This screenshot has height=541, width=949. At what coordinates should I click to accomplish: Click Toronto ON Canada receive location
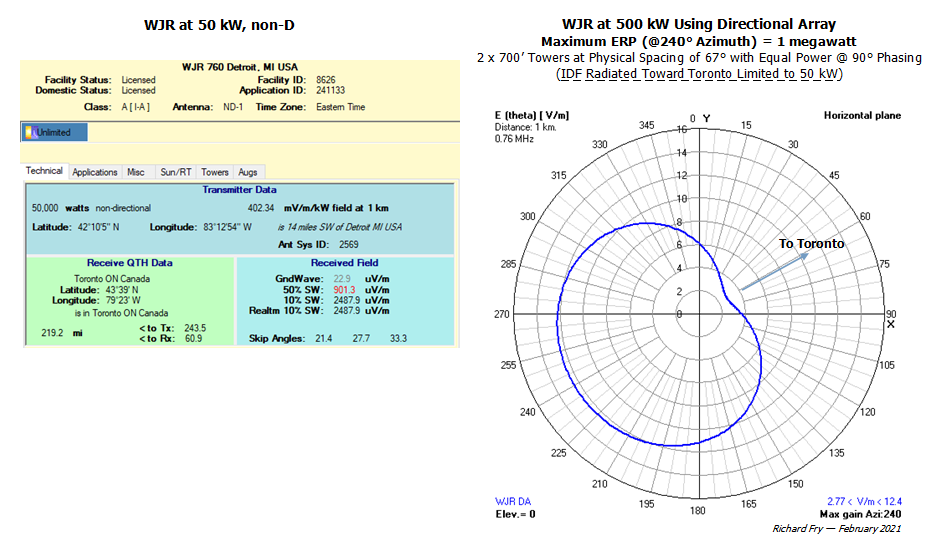click(112, 279)
